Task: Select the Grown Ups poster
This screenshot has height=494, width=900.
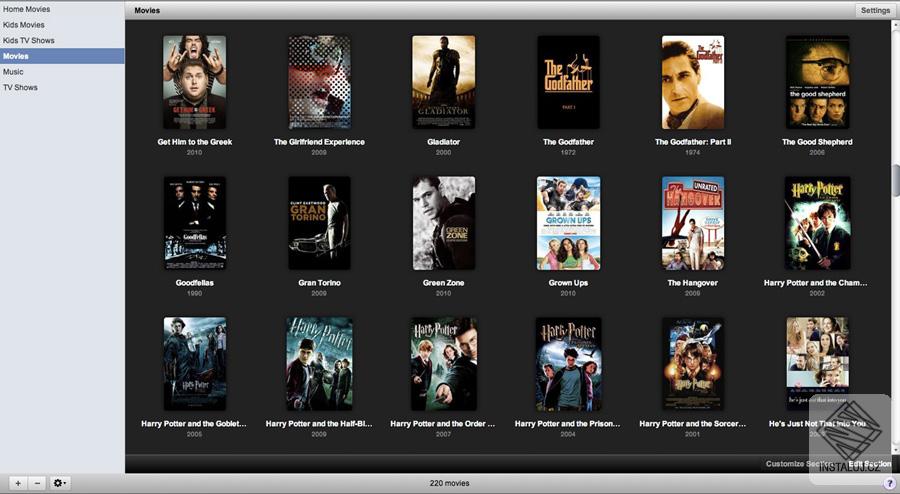Action: (568, 223)
